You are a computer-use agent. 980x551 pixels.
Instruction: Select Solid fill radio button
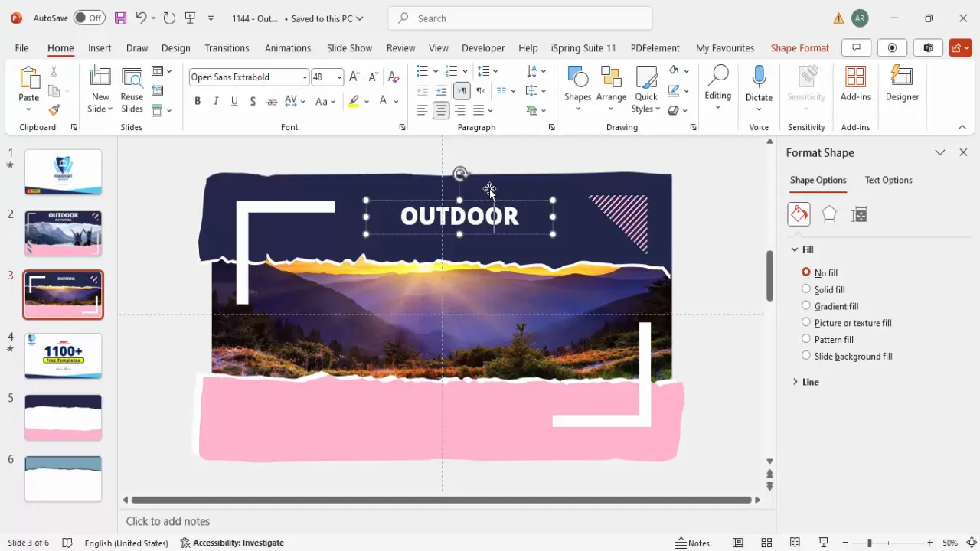click(x=806, y=289)
